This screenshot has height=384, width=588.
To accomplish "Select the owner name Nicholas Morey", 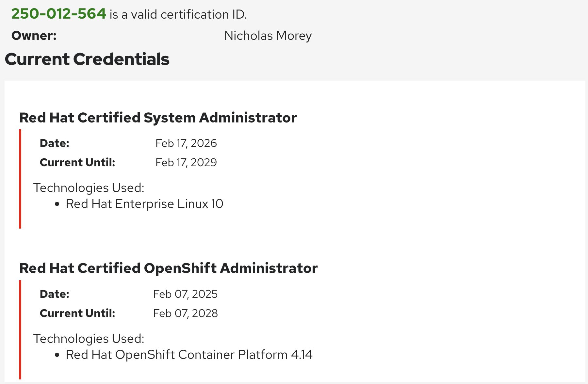I will point(268,36).
